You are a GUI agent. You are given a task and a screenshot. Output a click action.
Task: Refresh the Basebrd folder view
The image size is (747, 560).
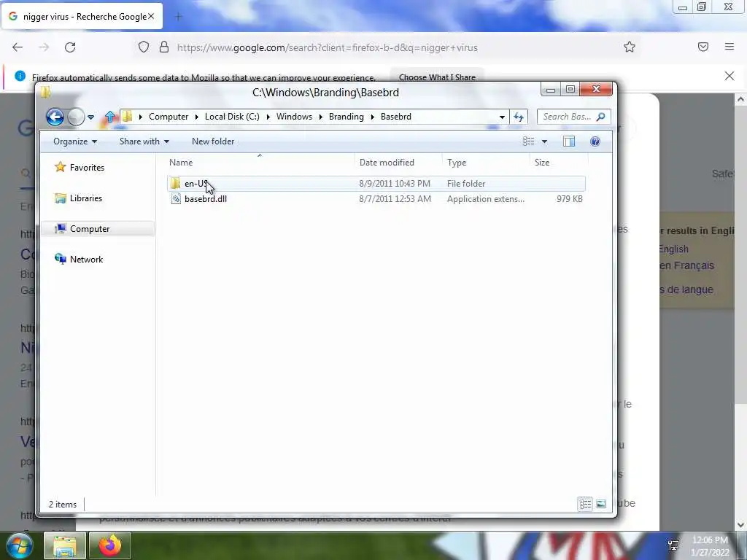(519, 117)
